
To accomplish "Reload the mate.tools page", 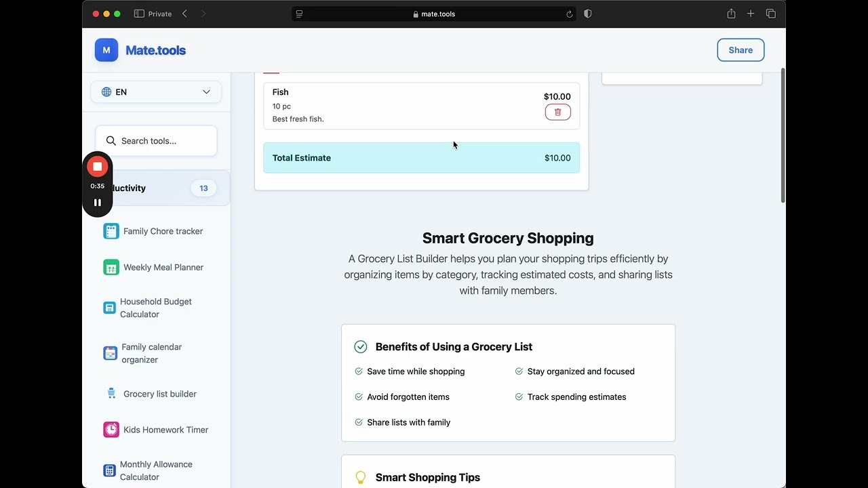I will pyautogui.click(x=569, y=14).
